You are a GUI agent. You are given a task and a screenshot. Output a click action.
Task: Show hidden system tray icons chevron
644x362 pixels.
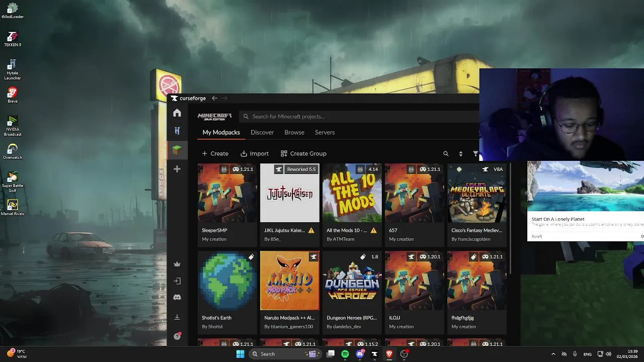(553, 354)
